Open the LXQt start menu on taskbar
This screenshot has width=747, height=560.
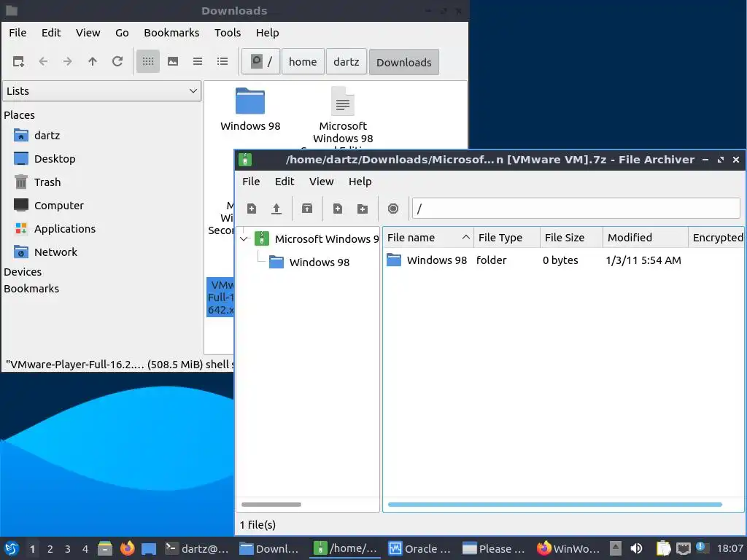12,549
